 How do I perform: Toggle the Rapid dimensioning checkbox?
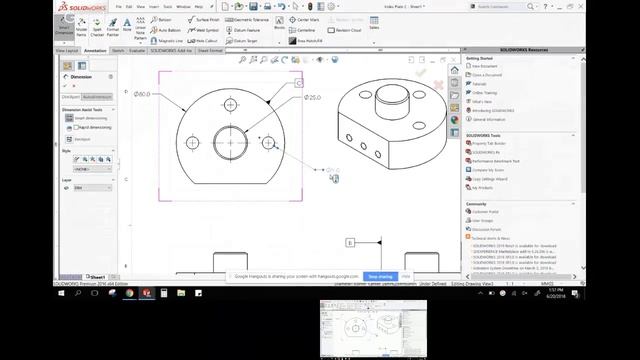tap(76, 127)
